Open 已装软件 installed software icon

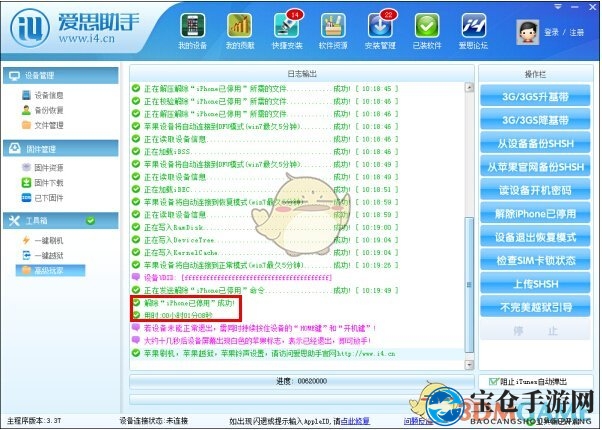coord(427,31)
